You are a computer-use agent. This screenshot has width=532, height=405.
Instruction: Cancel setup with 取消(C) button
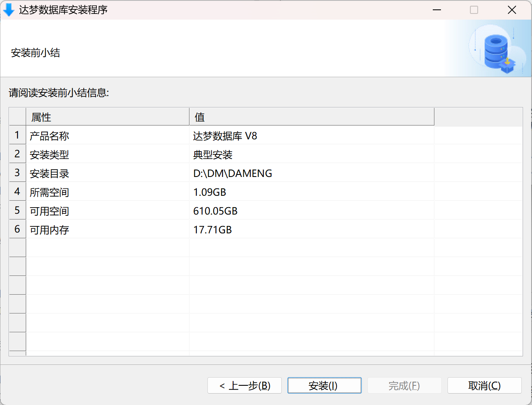[x=485, y=385]
